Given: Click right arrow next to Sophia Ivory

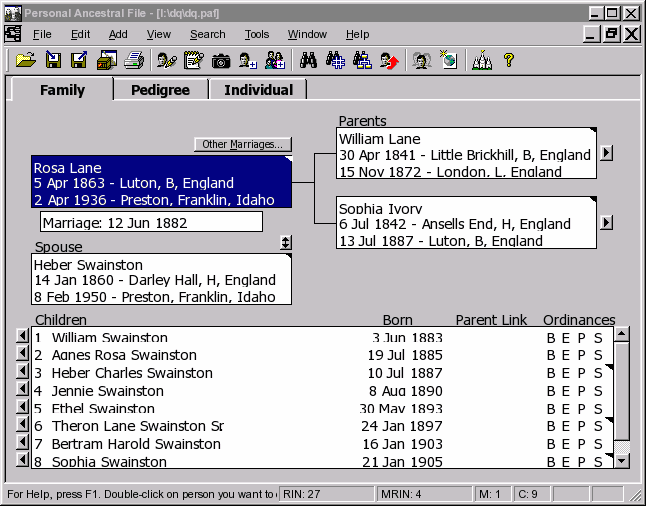Looking at the screenshot, I should coord(606,223).
